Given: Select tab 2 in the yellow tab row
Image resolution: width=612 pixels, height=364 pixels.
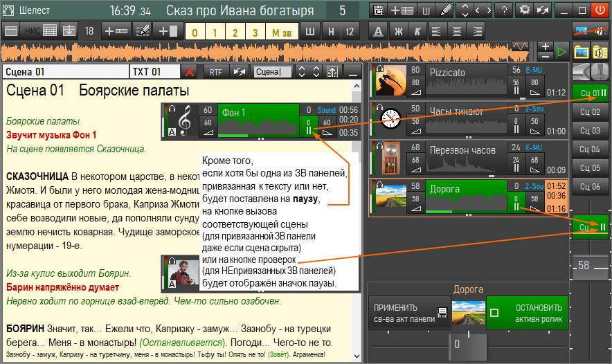Looking at the screenshot, I should [x=235, y=33].
